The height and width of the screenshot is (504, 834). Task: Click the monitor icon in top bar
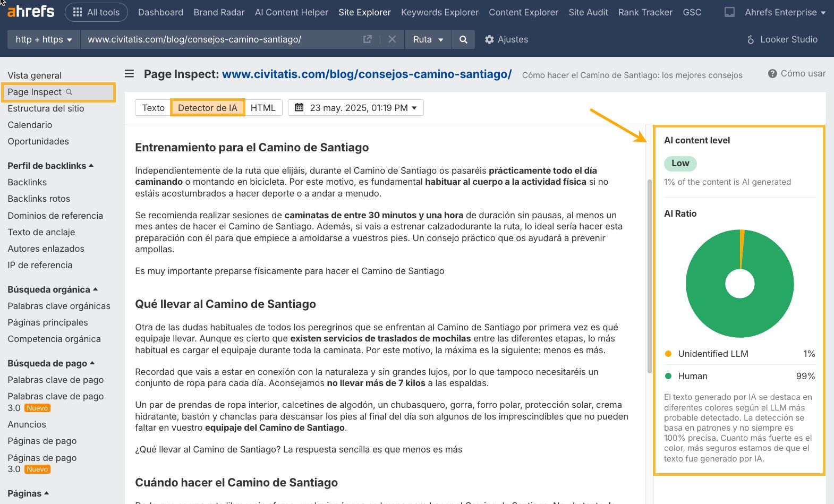click(729, 12)
